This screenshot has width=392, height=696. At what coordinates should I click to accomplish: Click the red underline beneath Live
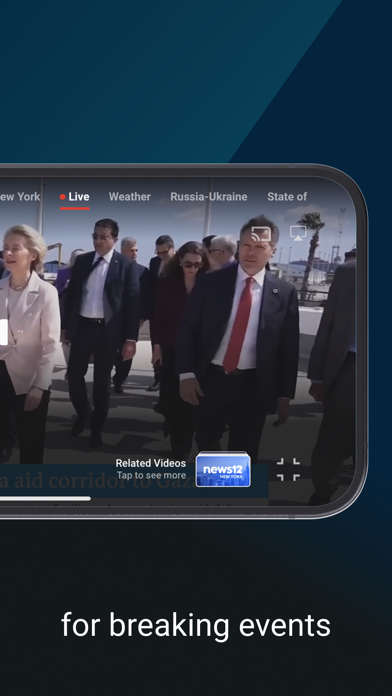click(75, 208)
